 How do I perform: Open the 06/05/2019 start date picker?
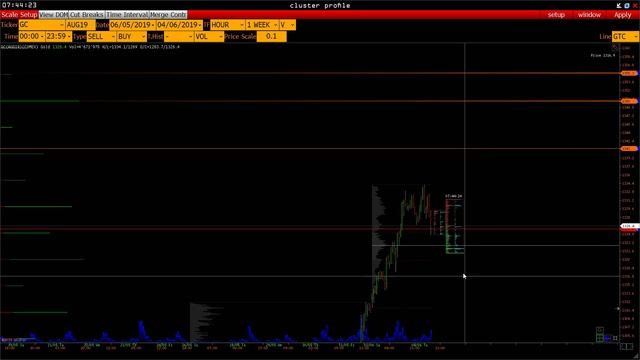click(x=132, y=25)
